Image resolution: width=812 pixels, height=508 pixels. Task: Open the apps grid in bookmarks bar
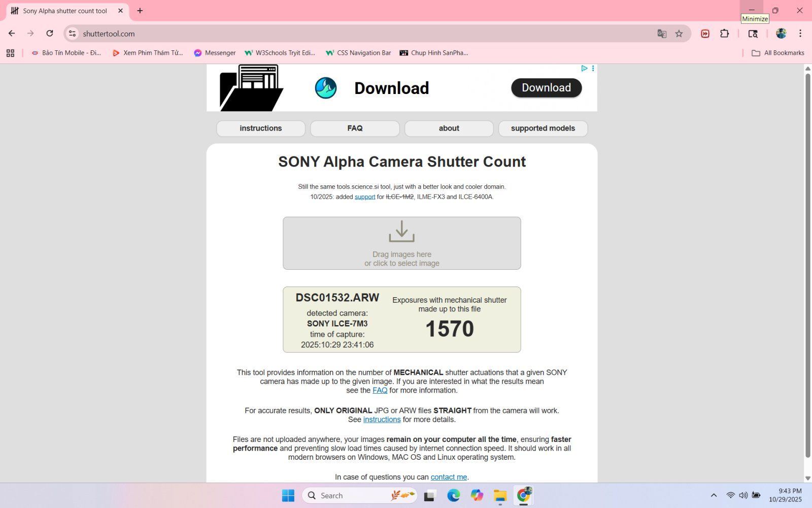(10, 53)
